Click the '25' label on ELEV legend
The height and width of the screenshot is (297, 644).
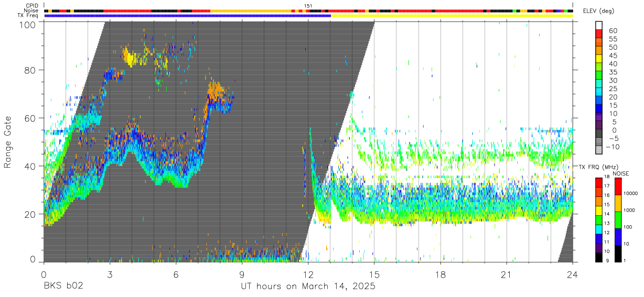(613, 89)
